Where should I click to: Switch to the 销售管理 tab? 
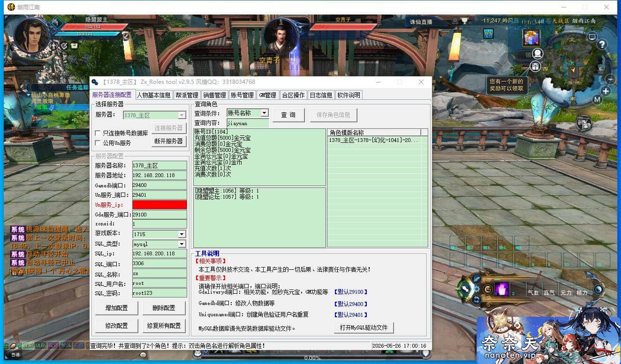point(214,95)
